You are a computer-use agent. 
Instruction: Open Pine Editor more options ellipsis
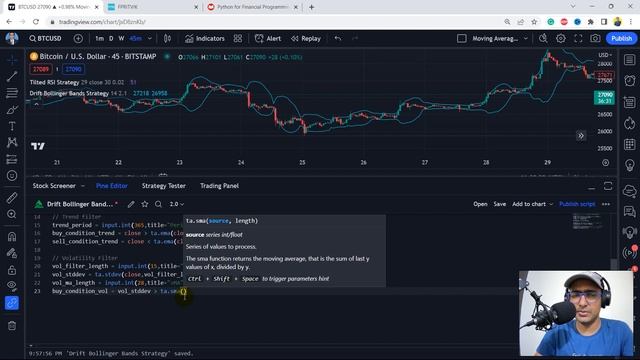coord(606,204)
